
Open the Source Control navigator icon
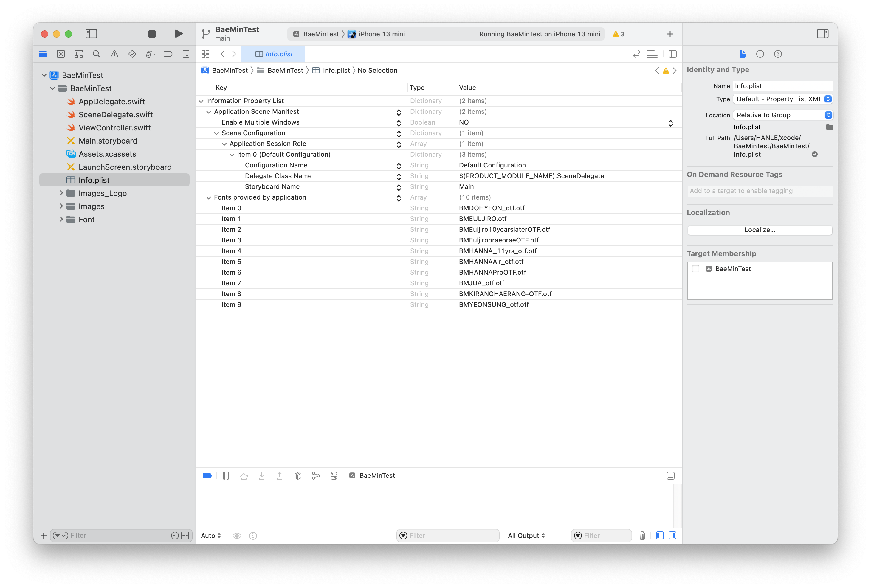[x=61, y=54]
